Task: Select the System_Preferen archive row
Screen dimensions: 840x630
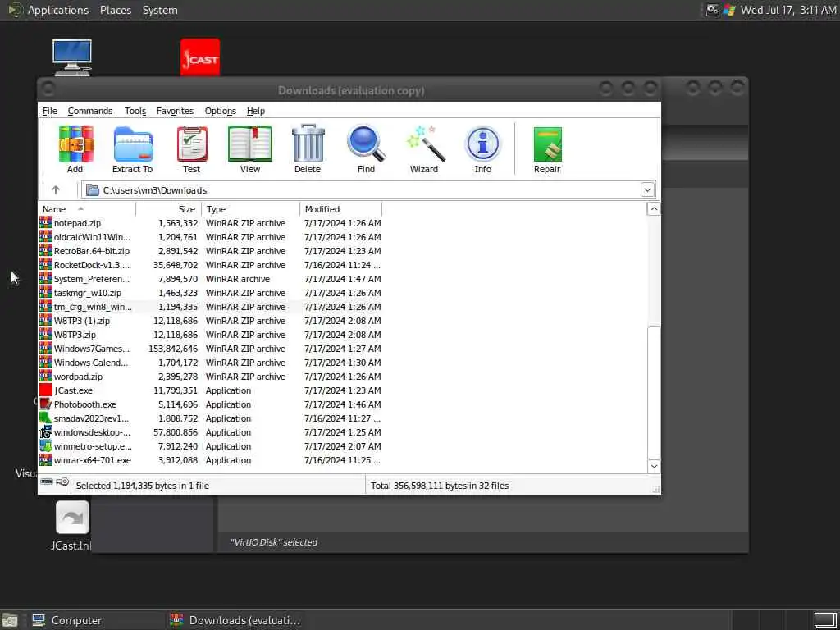Action: point(210,279)
